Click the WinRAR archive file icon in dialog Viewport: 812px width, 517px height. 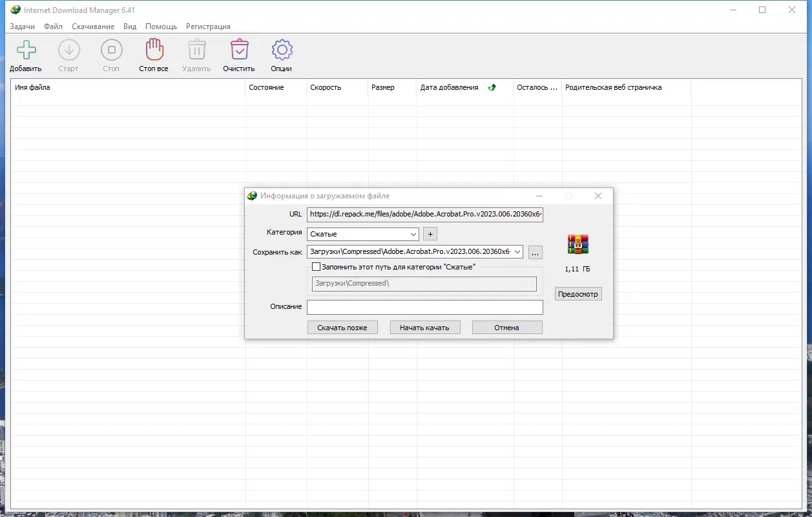pos(578,244)
